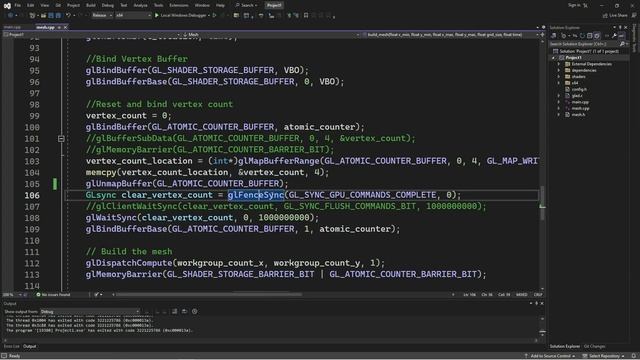
Task: Close the Output panel
Action: 542,303
